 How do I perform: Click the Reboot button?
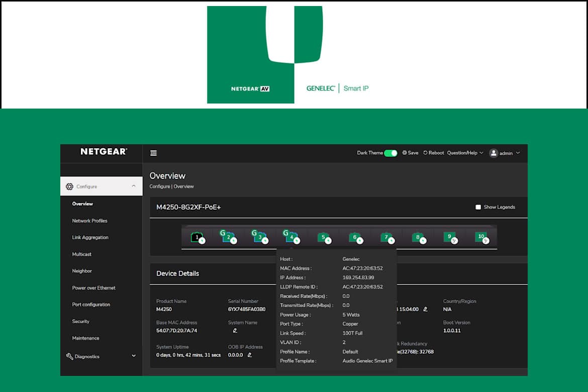coord(434,153)
